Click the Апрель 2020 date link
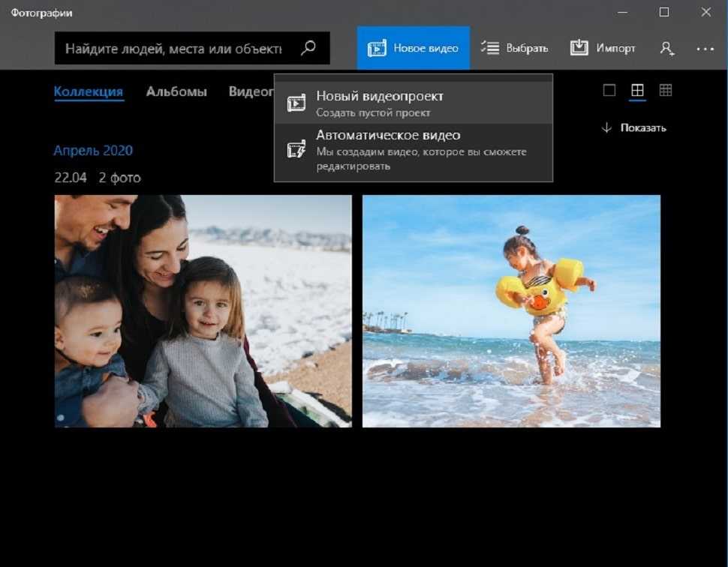Image resolution: width=728 pixels, height=567 pixels. (93, 151)
